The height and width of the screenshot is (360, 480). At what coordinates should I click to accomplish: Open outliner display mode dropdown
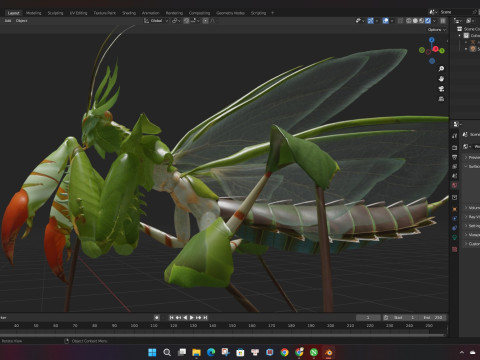coord(470,21)
